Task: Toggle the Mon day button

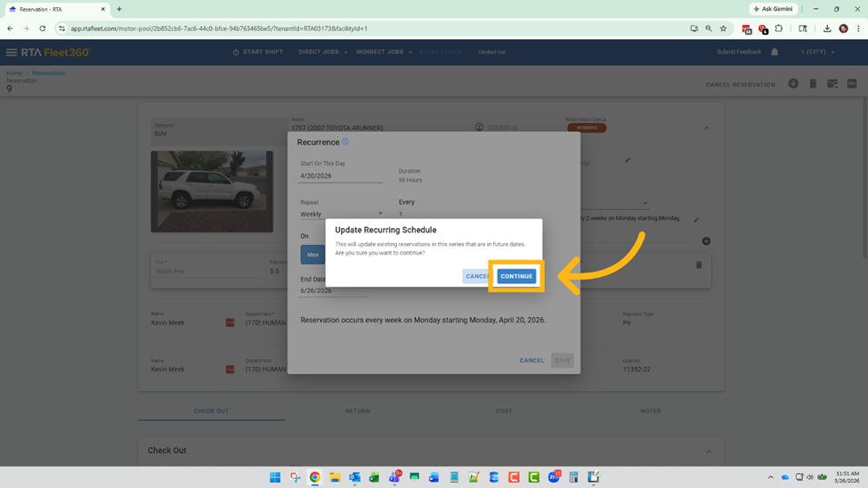Action: coord(312,255)
